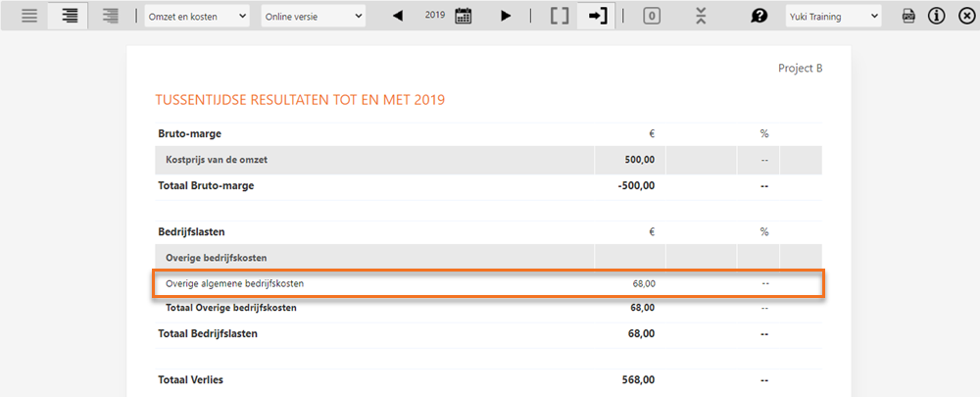Go to the next year

click(x=506, y=17)
